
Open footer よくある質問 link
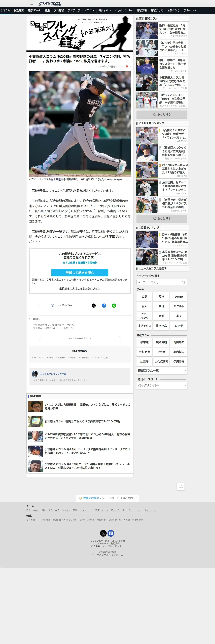(x=118, y=541)
